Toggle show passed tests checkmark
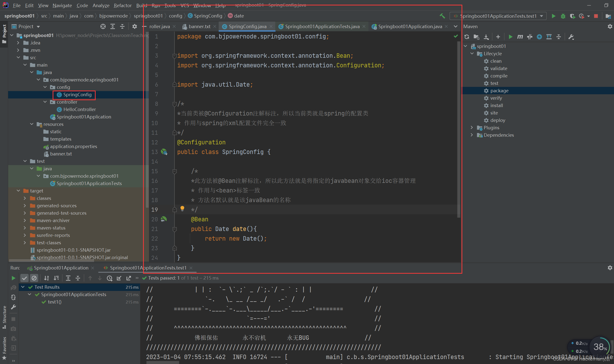Screen dimensions: 614x364 click(24, 278)
